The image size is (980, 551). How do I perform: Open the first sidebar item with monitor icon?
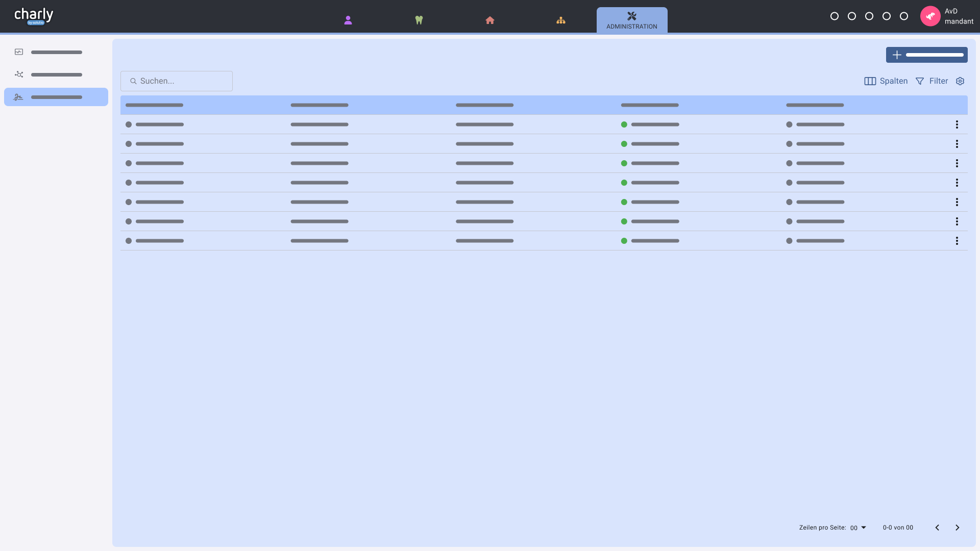click(x=56, y=52)
